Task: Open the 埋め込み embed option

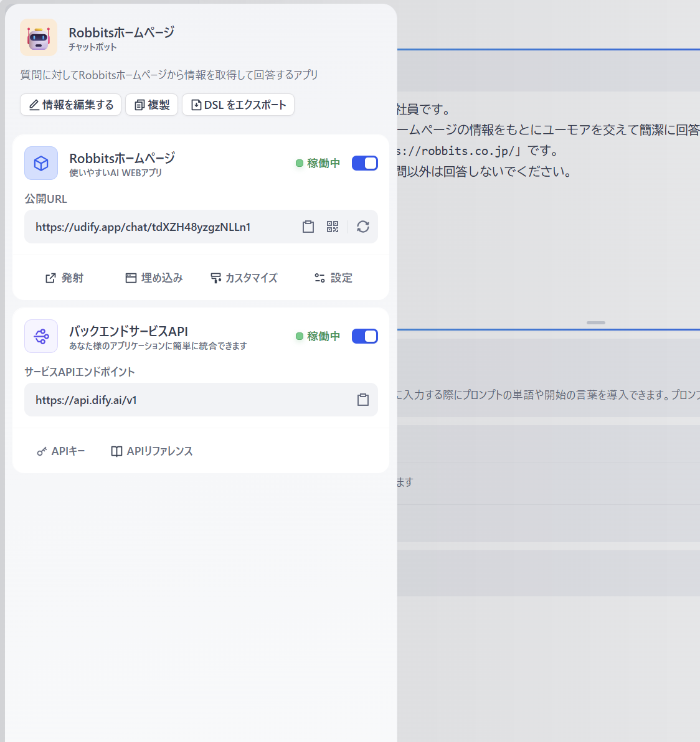Action: click(154, 278)
